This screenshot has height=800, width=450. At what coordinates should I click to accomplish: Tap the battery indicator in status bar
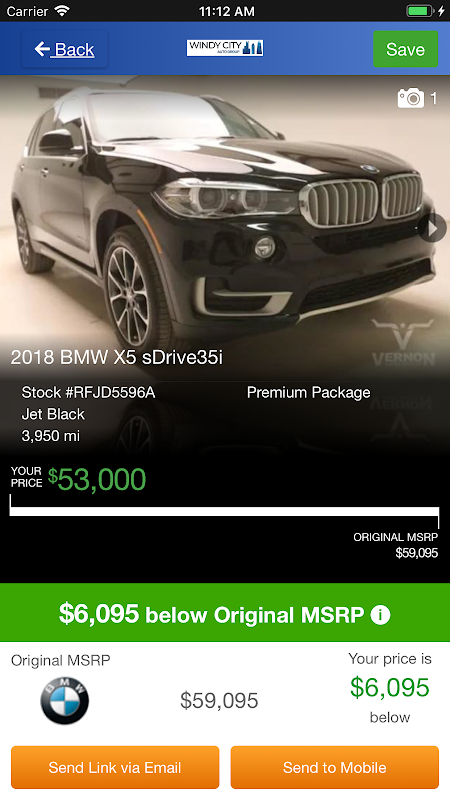coord(419,11)
